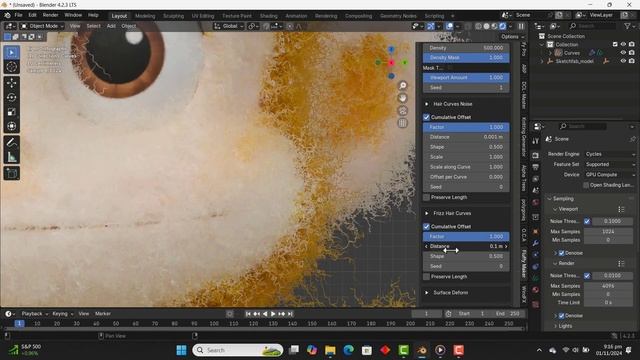Open Global transform orientation dropdown
This screenshot has height=360, width=640.
tap(229, 26)
